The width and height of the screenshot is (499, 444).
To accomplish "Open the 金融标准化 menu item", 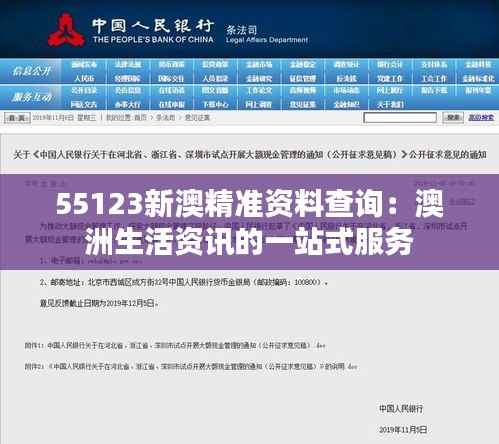I will click(x=478, y=79).
